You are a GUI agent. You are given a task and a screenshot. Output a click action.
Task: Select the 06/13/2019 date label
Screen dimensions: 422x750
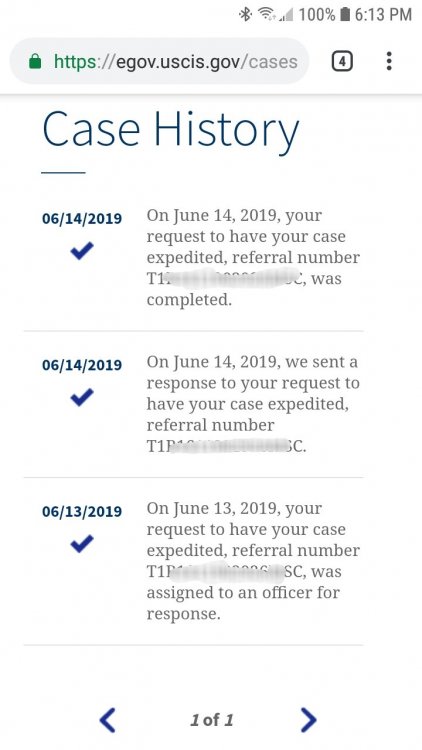point(82,511)
